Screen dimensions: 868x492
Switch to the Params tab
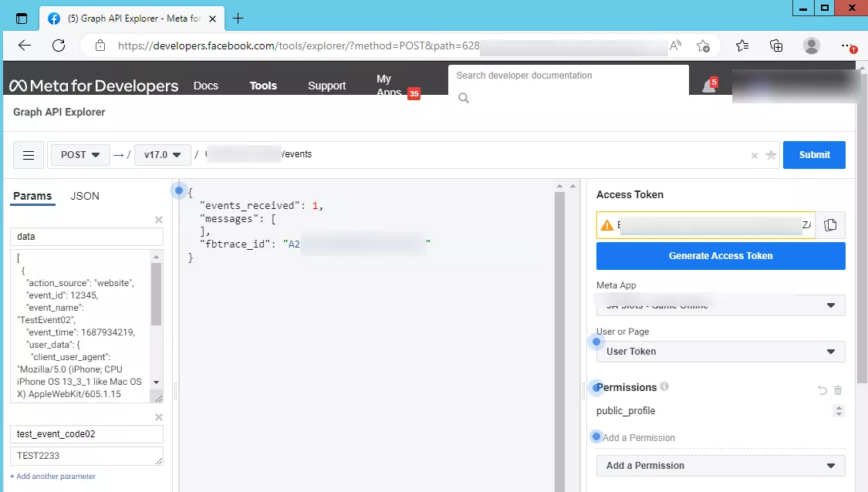[32, 196]
